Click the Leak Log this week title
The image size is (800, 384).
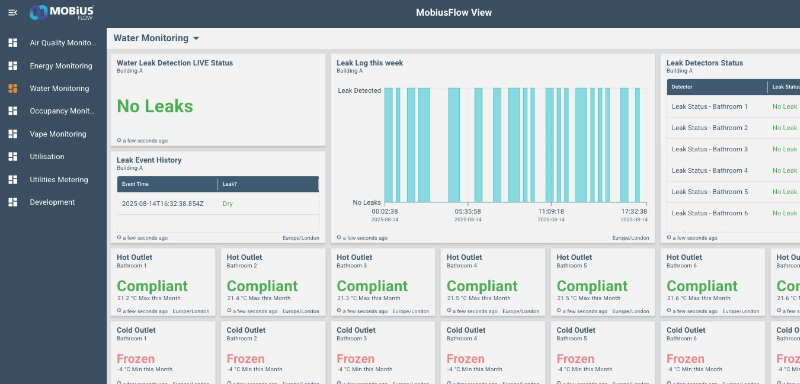370,63
